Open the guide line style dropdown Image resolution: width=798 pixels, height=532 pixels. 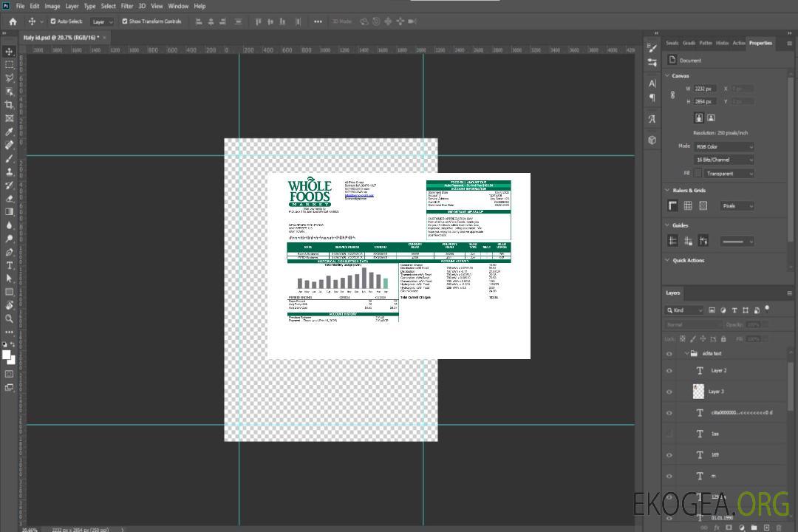coord(737,242)
